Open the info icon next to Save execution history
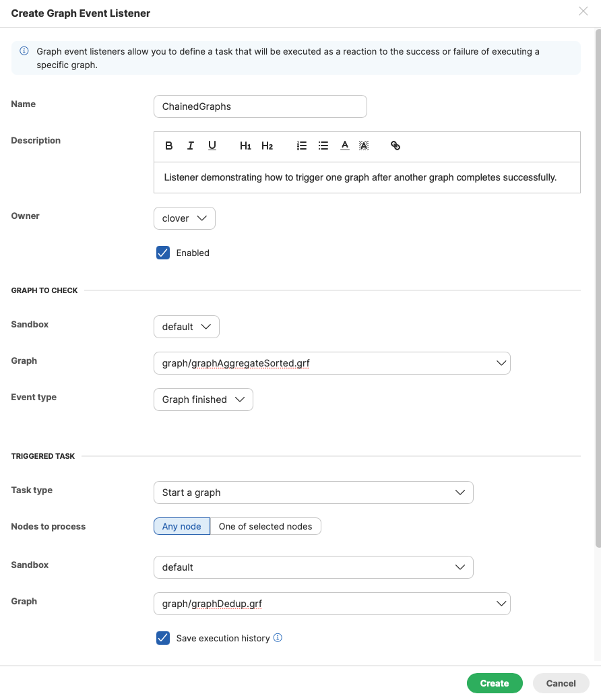Viewport: 601px width, 700px height. click(x=278, y=638)
